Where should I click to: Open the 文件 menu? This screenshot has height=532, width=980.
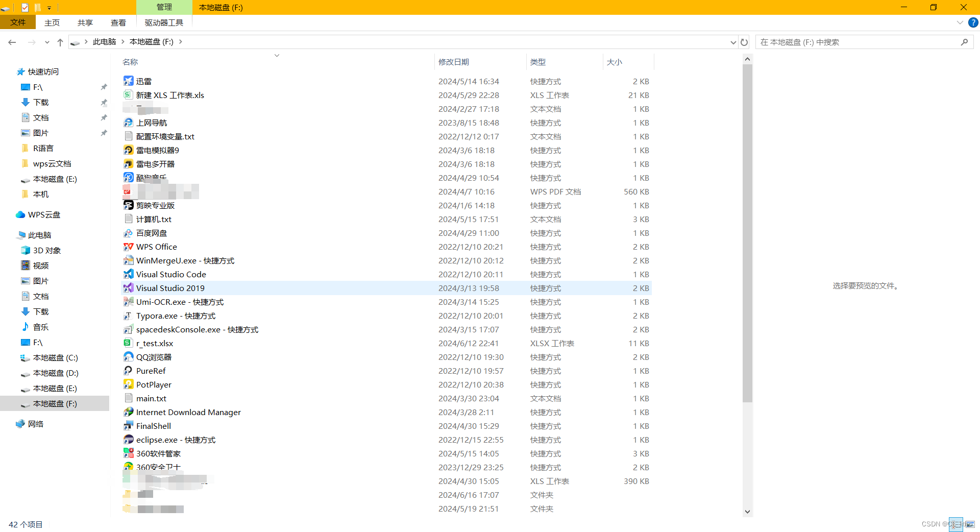pos(18,22)
